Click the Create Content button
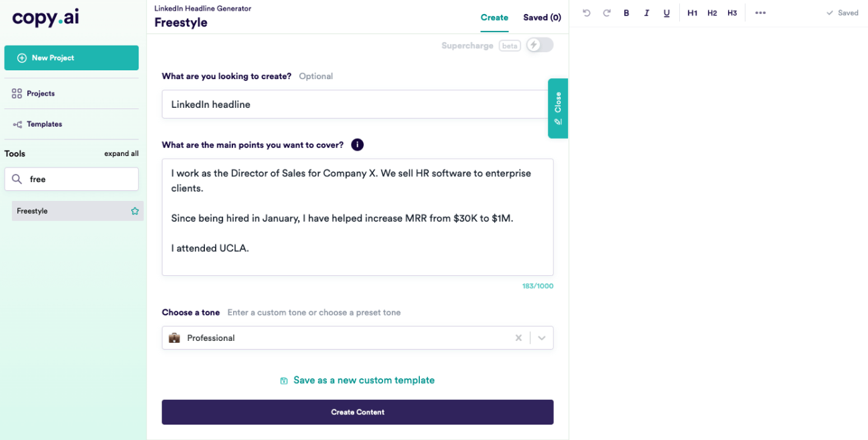Screen dimensions: 868x440 click(357, 412)
